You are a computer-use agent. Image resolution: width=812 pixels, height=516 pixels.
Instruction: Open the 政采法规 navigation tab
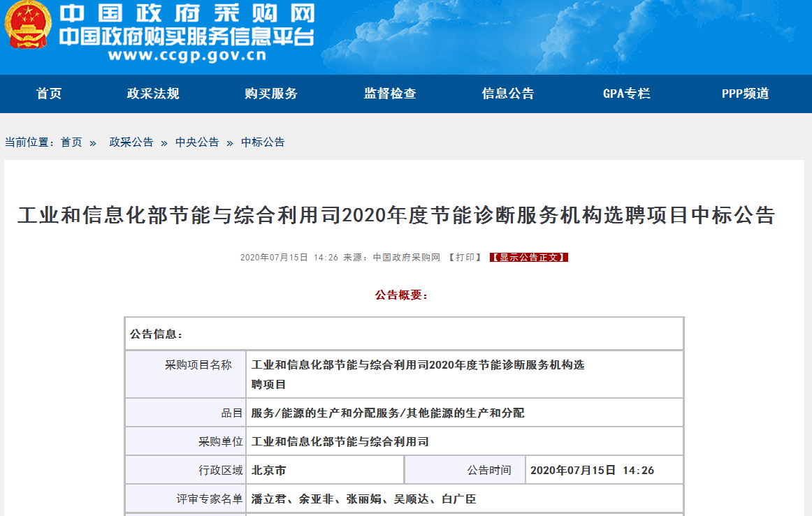[153, 94]
